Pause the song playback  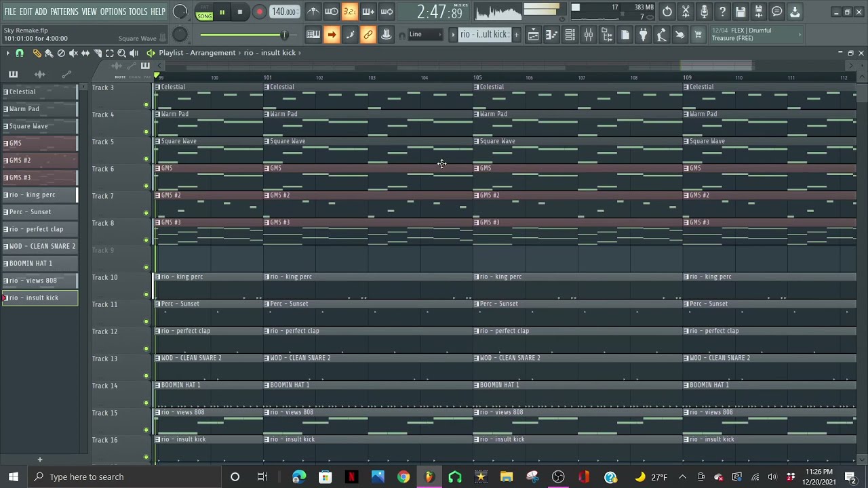(222, 12)
